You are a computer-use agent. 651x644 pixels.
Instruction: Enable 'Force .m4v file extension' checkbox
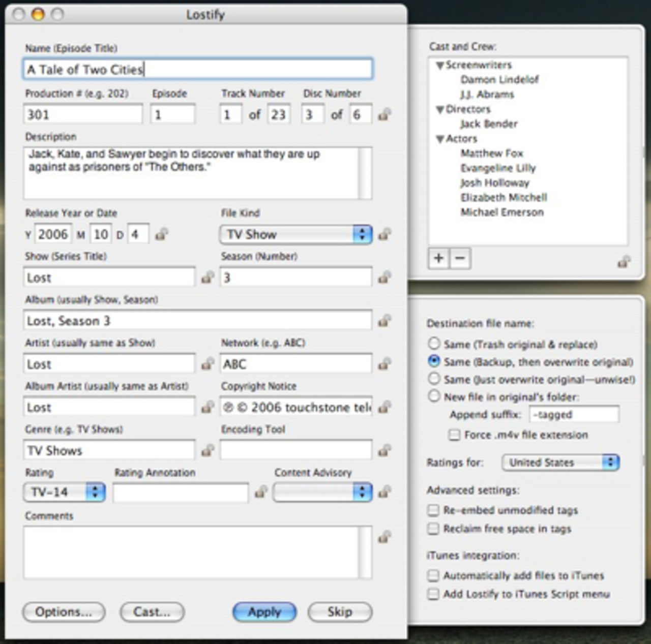coord(454,435)
